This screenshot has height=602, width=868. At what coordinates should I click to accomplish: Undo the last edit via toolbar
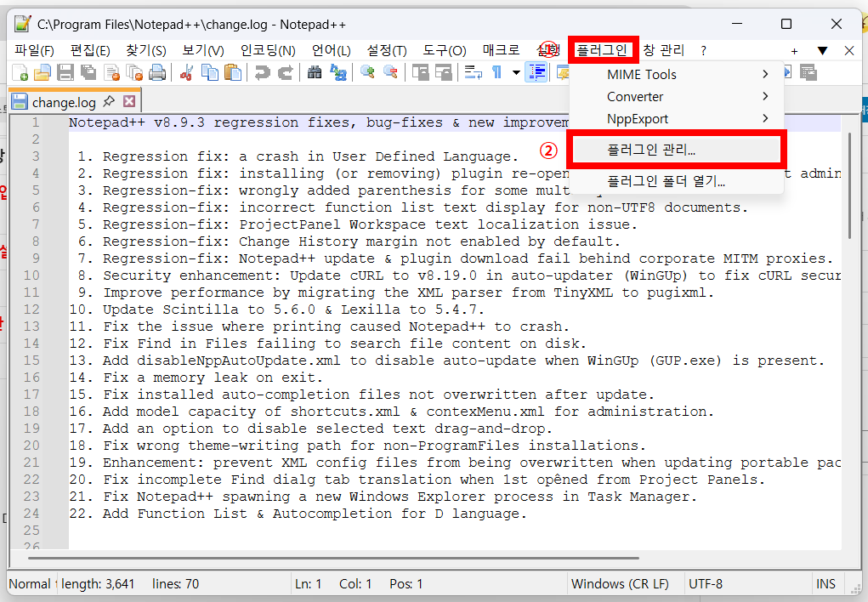tap(262, 72)
